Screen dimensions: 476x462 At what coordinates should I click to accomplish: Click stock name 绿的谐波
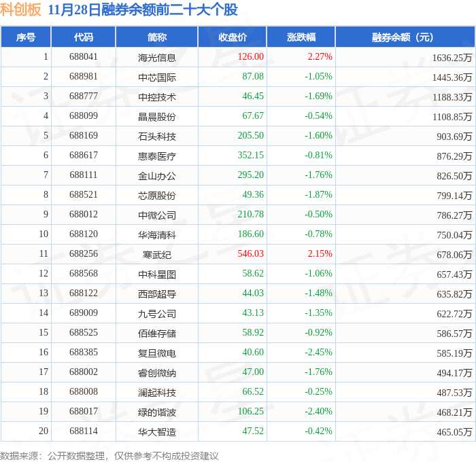(157, 412)
